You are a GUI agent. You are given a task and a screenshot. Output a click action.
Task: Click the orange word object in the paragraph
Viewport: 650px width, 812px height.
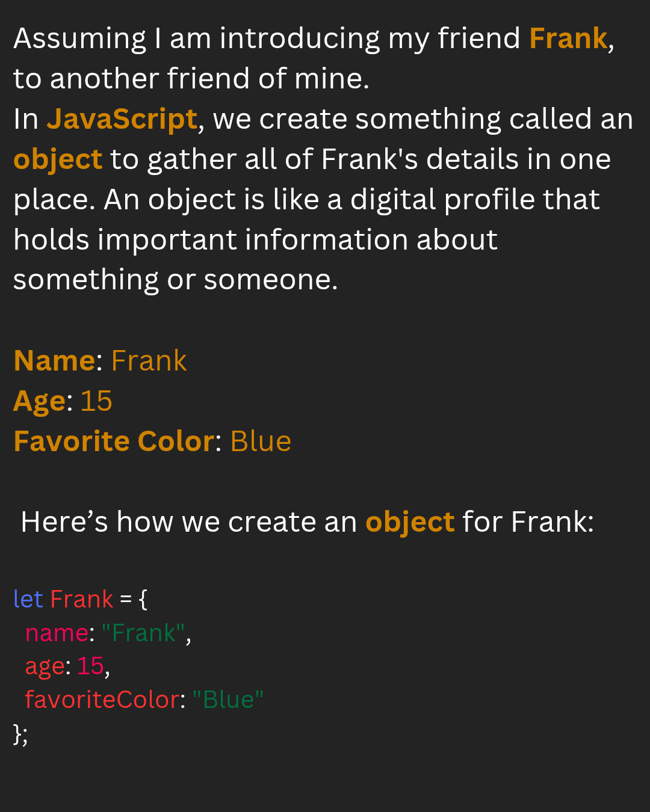58,161
